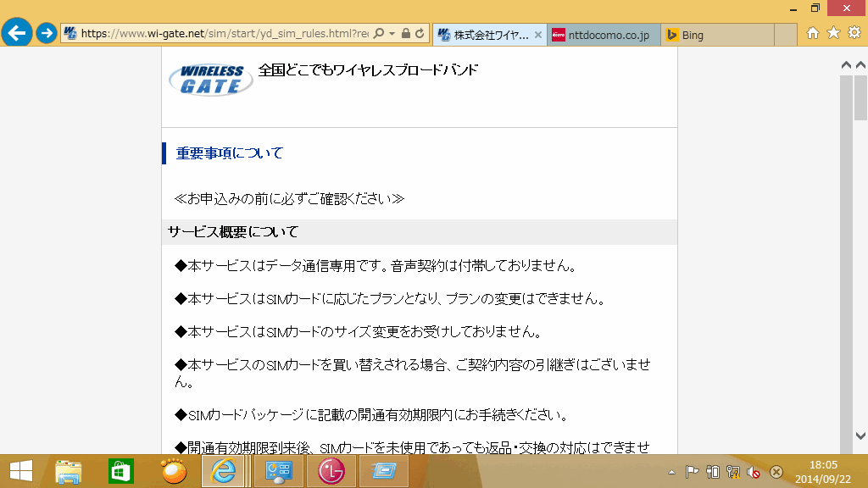
Task: Mute via the volume tray icon
Action: [753, 472]
